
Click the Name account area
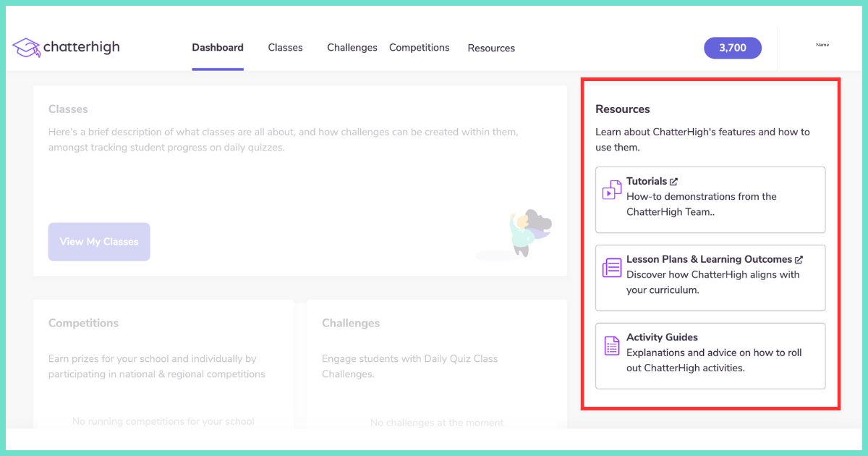pyautogui.click(x=822, y=44)
